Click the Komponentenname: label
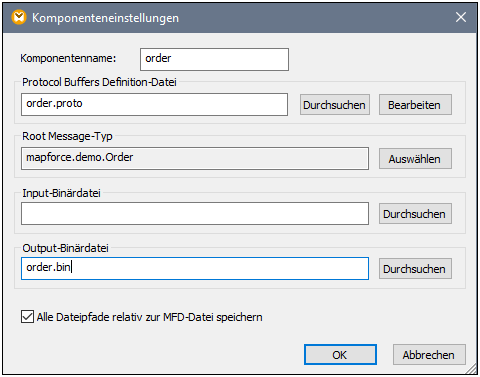 click(x=68, y=58)
